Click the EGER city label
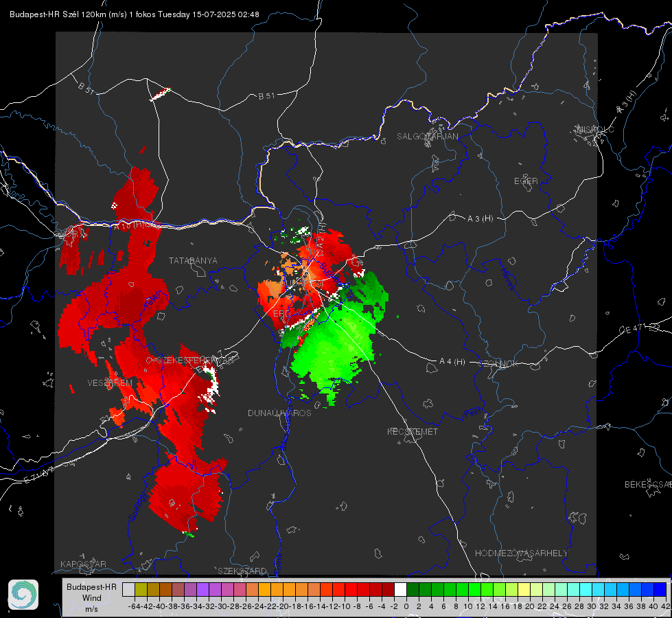 point(526,181)
